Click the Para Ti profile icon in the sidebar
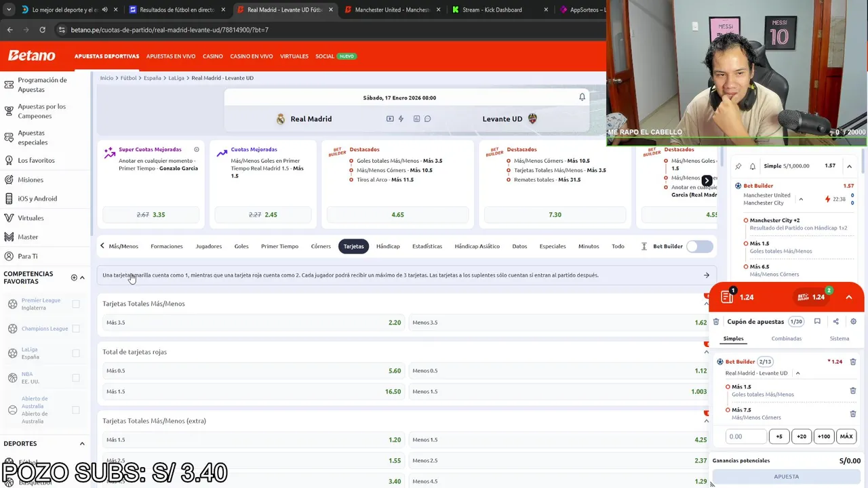 (9, 256)
